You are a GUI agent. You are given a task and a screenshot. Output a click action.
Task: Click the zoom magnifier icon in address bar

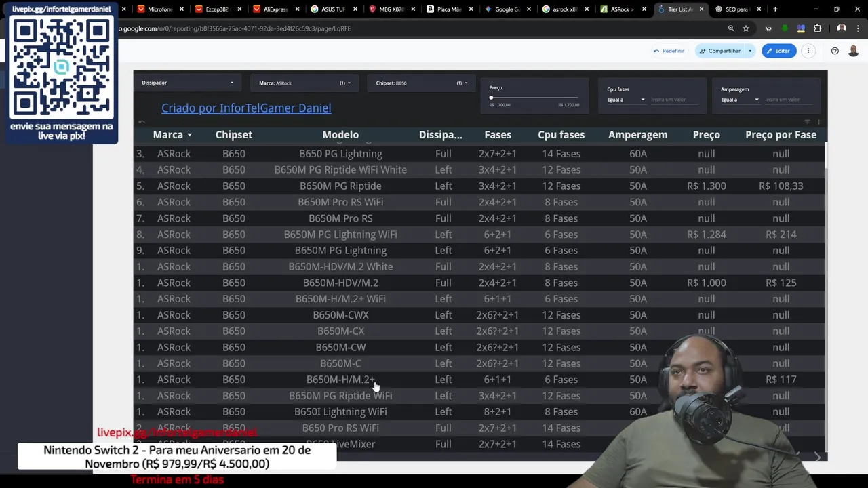point(731,28)
